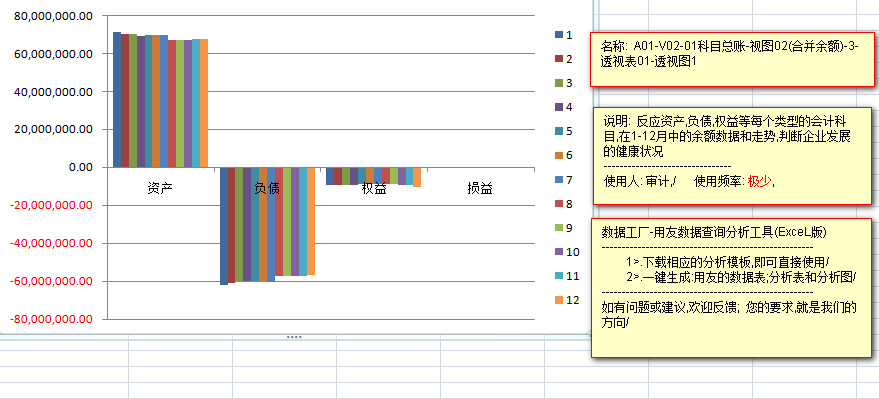This screenshot has width=879, height=399.
Task: Select legend swatch for series 3
Action: 558,83
